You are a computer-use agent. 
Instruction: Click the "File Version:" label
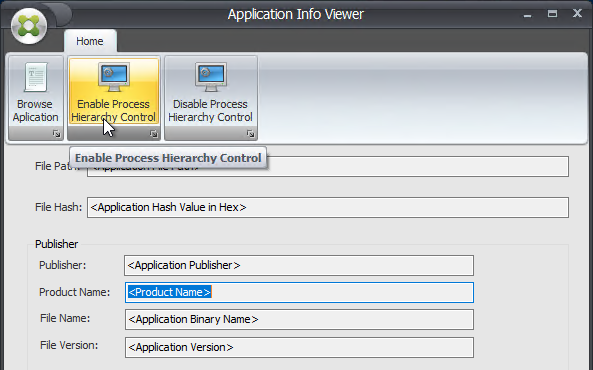click(69, 345)
